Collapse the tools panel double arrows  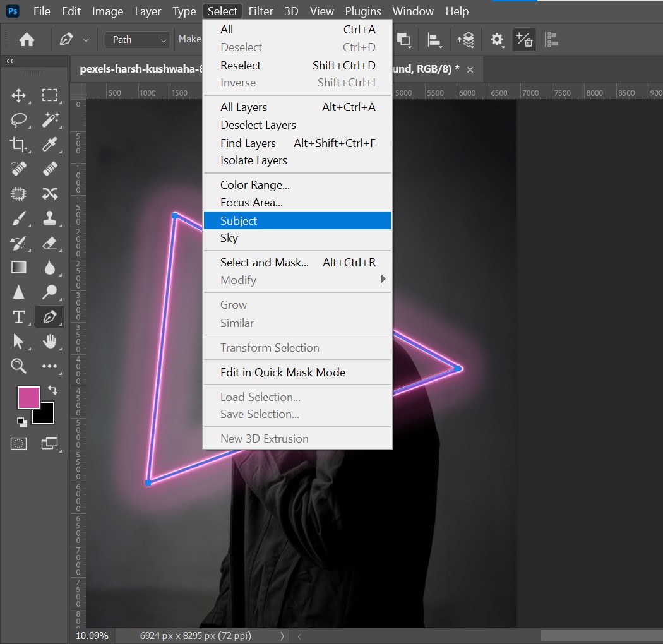[9, 61]
